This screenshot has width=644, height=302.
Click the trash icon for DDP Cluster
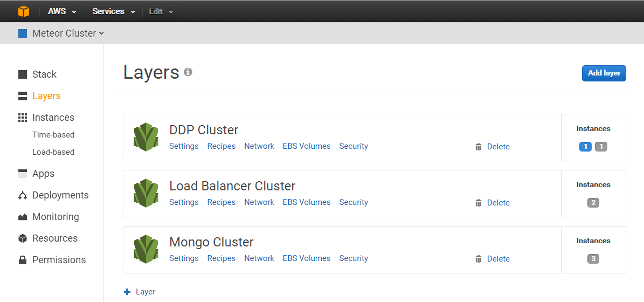[479, 147]
